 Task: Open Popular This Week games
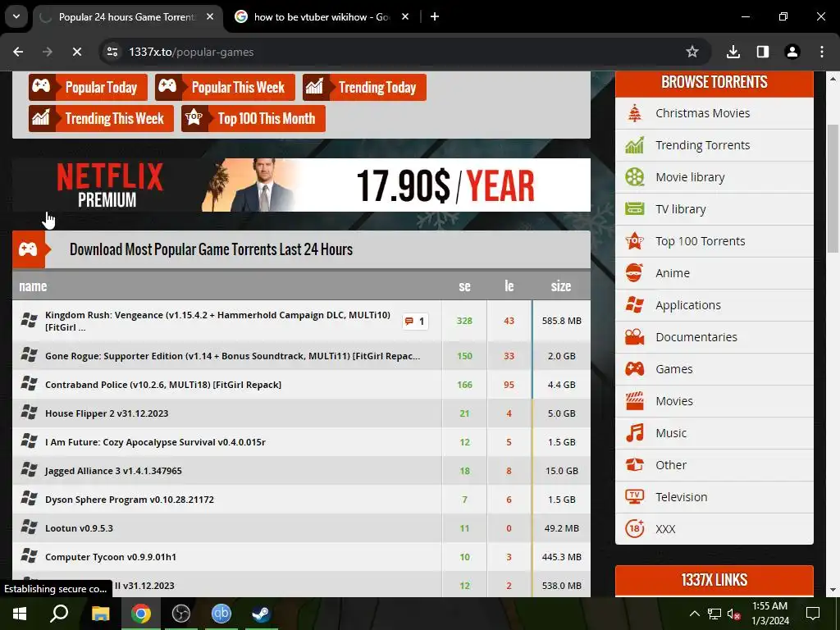coord(225,87)
